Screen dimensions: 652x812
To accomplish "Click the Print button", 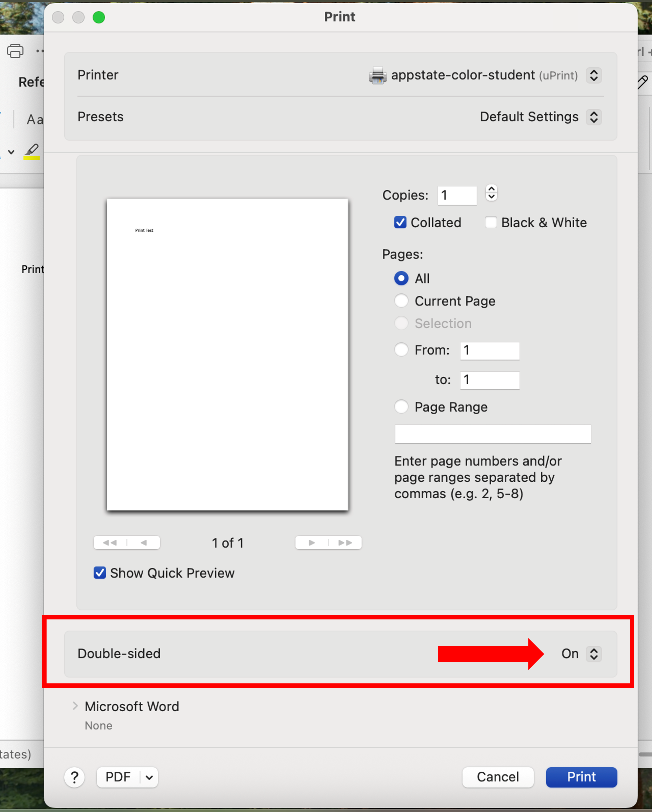I will (581, 777).
